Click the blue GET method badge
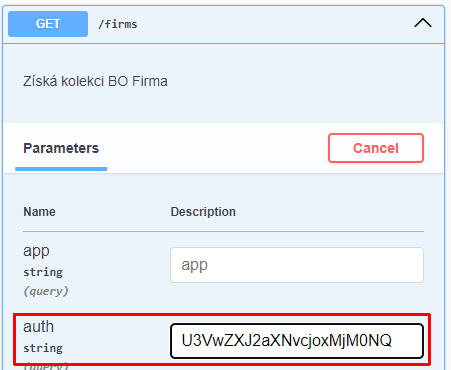This screenshot has width=451, height=370. [x=48, y=24]
